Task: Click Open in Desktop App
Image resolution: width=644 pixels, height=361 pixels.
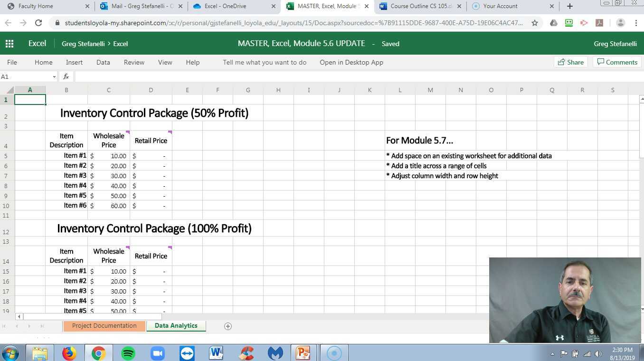Action: click(x=351, y=62)
